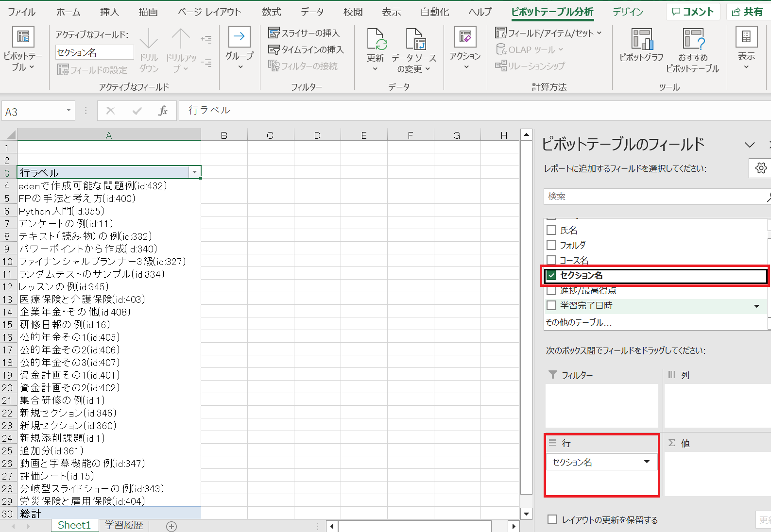Screen dimensions: 771x532
Task: Switch to the データ tab
Action: pos(312,12)
